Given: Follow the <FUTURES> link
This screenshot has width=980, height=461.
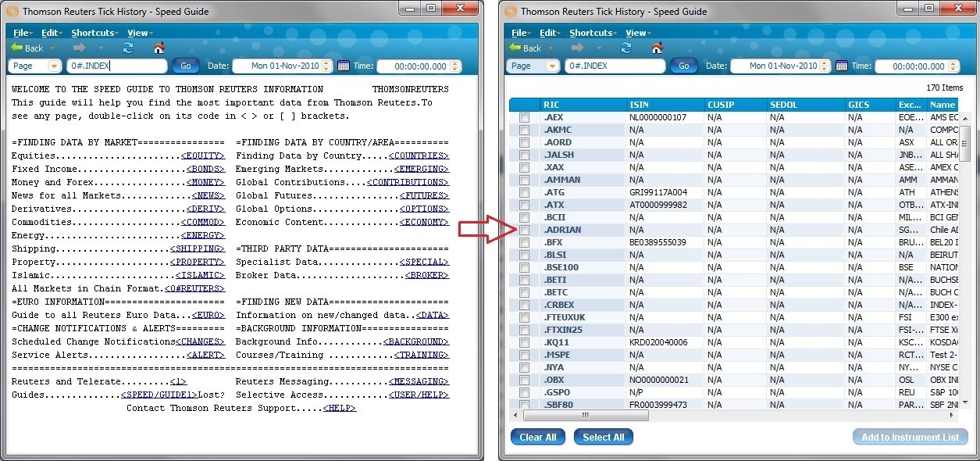Looking at the screenshot, I should (x=425, y=195).
